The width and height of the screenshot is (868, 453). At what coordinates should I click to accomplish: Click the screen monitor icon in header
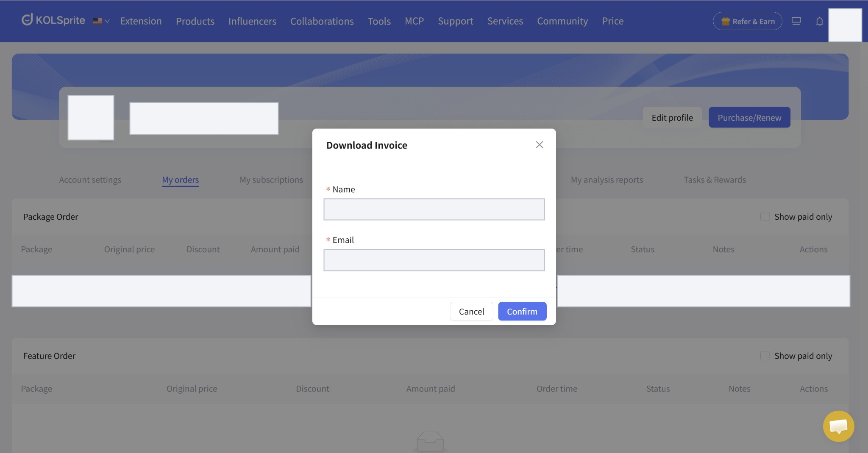(796, 21)
